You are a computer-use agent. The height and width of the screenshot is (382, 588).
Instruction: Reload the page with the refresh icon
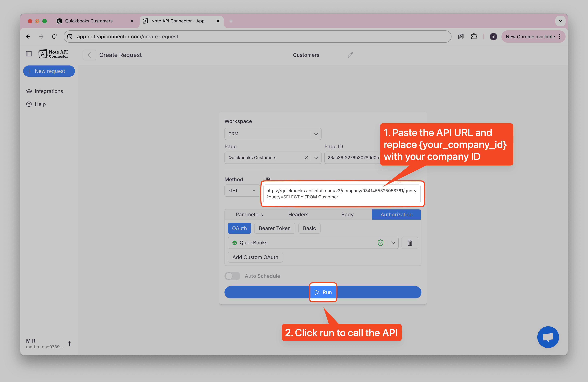click(54, 37)
